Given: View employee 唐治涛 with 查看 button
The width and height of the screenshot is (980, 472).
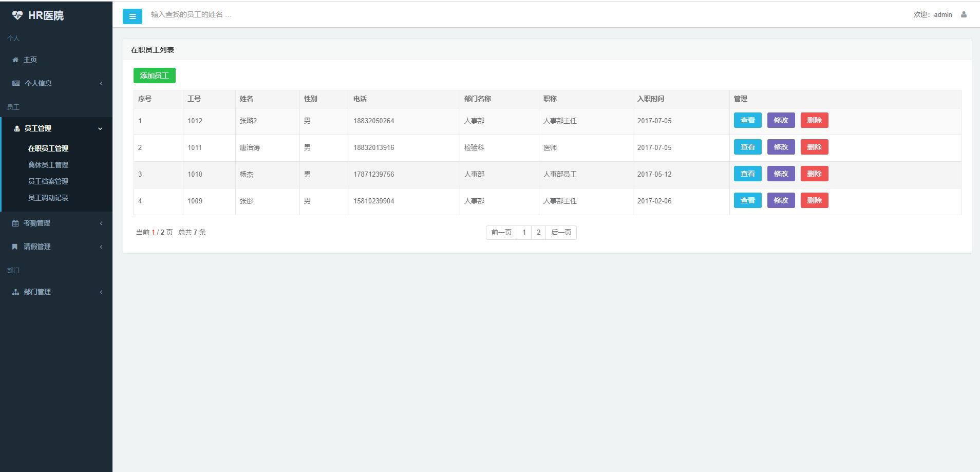Looking at the screenshot, I should (x=748, y=147).
